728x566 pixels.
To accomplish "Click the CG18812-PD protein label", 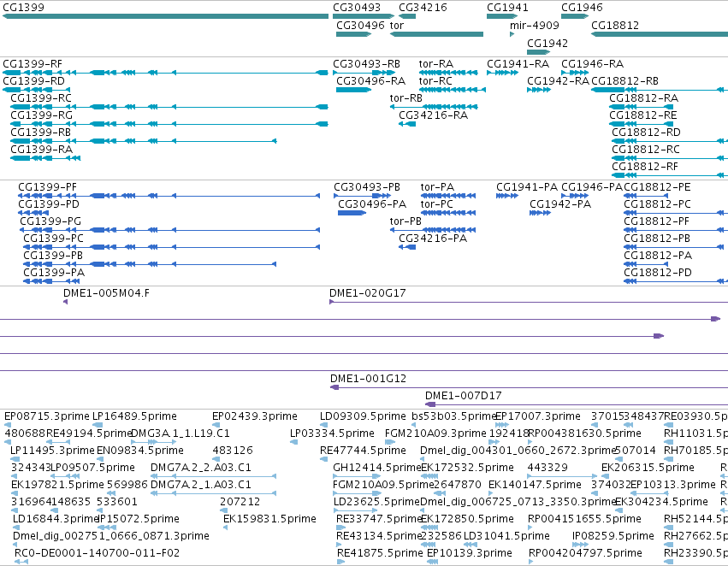I will click(x=658, y=273).
